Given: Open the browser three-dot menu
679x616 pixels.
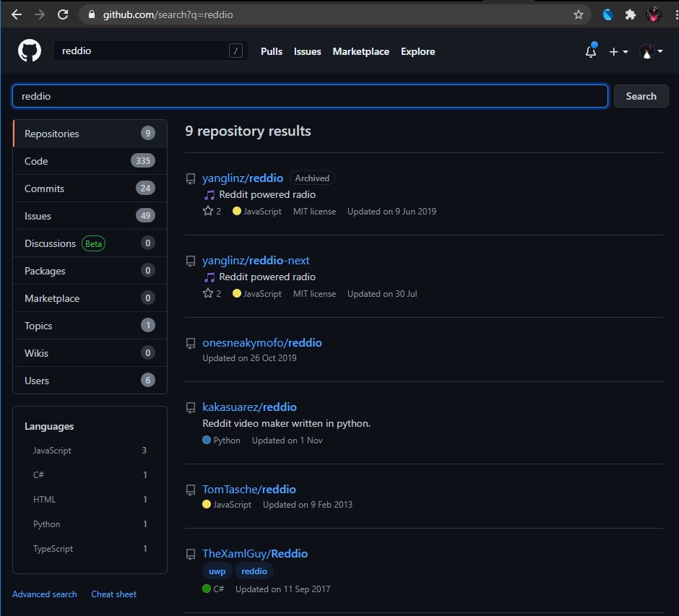Looking at the screenshot, I should (x=675, y=14).
